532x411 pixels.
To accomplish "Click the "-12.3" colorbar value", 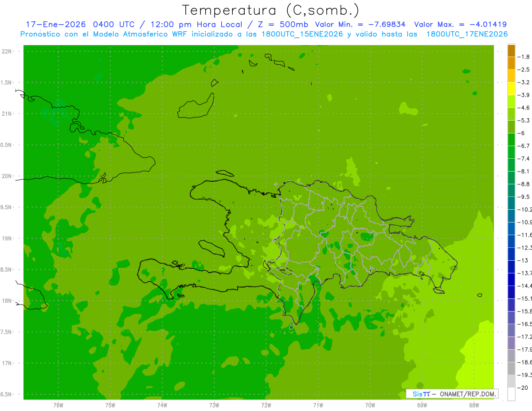I will click(524, 247).
